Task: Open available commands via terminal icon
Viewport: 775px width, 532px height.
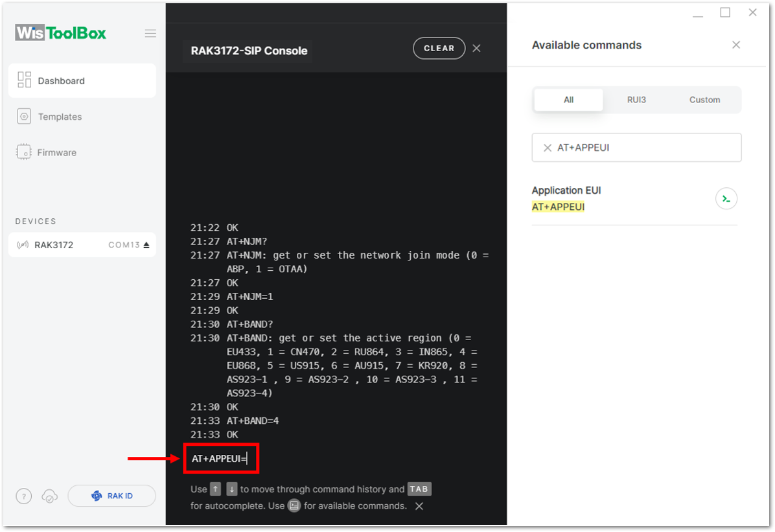Action: click(x=294, y=506)
